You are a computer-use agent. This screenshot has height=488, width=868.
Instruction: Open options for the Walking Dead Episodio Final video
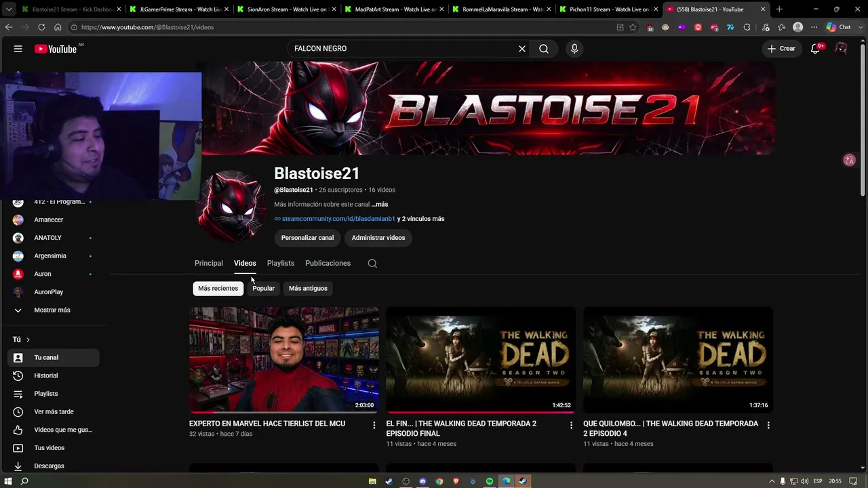pos(571,425)
